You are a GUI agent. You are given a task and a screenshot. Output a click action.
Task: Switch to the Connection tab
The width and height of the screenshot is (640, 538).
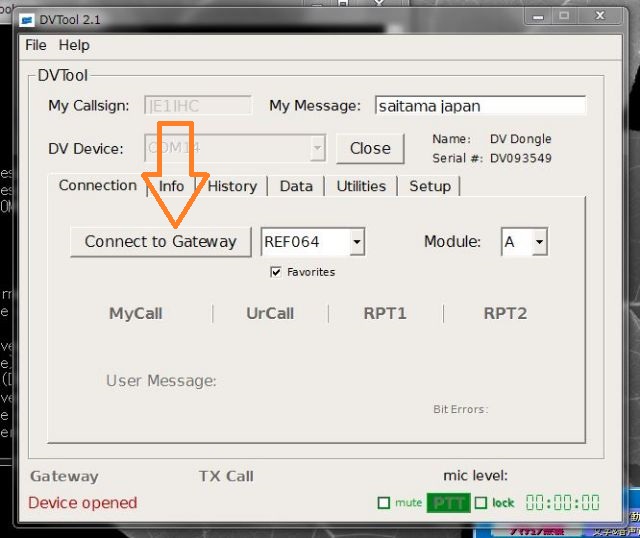coord(97,186)
